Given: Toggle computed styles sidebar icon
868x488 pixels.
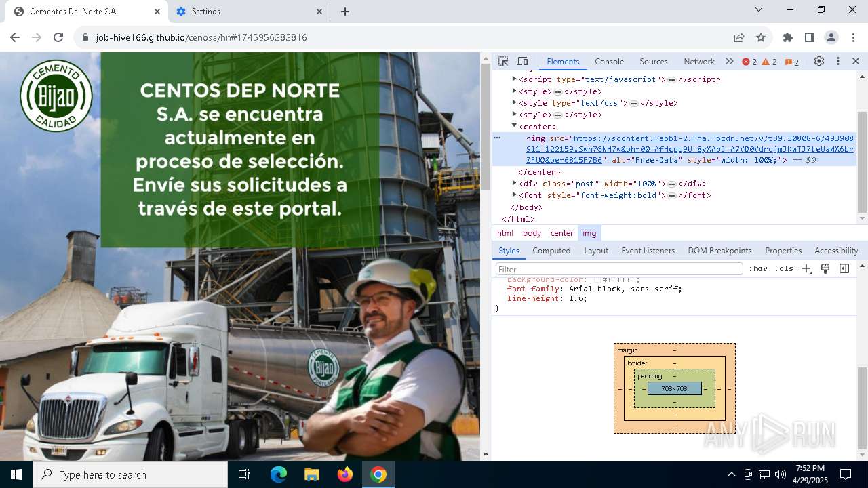Looking at the screenshot, I should tap(844, 268).
